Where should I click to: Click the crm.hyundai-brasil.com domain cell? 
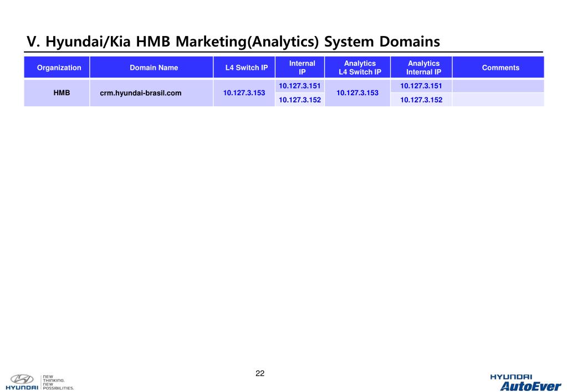tap(151, 93)
